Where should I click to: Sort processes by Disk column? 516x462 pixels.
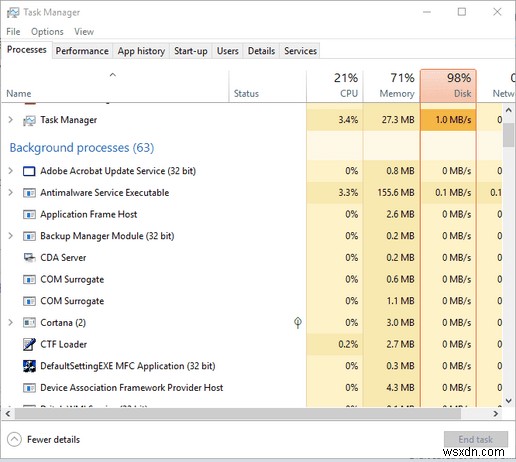point(448,86)
